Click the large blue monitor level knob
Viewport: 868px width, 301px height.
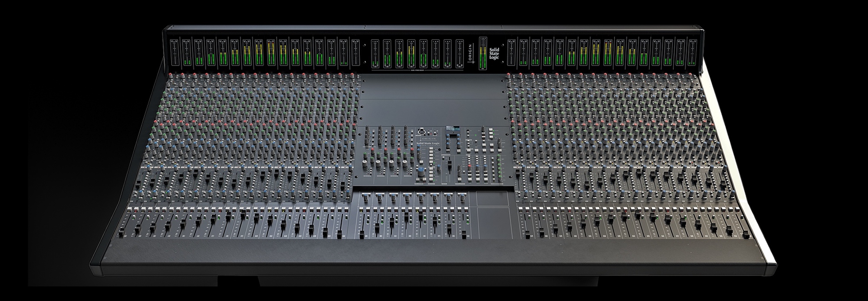(x=421, y=171)
